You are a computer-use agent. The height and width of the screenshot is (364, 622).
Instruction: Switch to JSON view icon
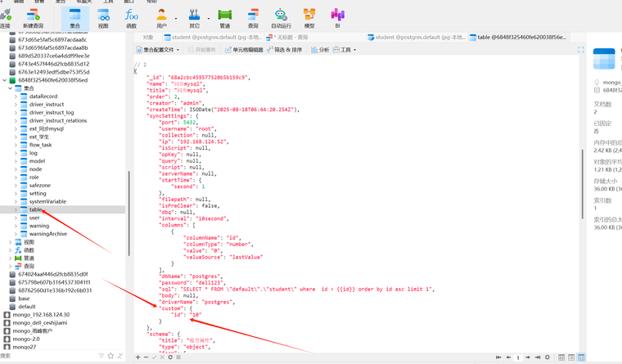pos(581,357)
